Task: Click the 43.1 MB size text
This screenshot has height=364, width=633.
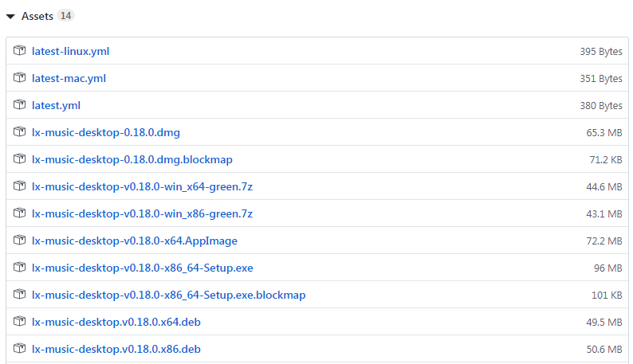Action: [604, 214]
